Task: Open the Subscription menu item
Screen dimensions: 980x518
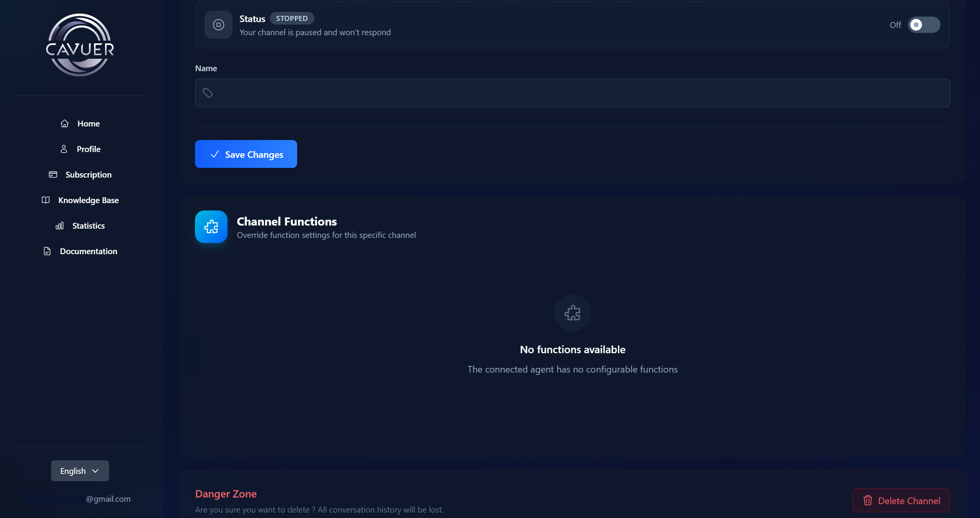Action: (88, 174)
